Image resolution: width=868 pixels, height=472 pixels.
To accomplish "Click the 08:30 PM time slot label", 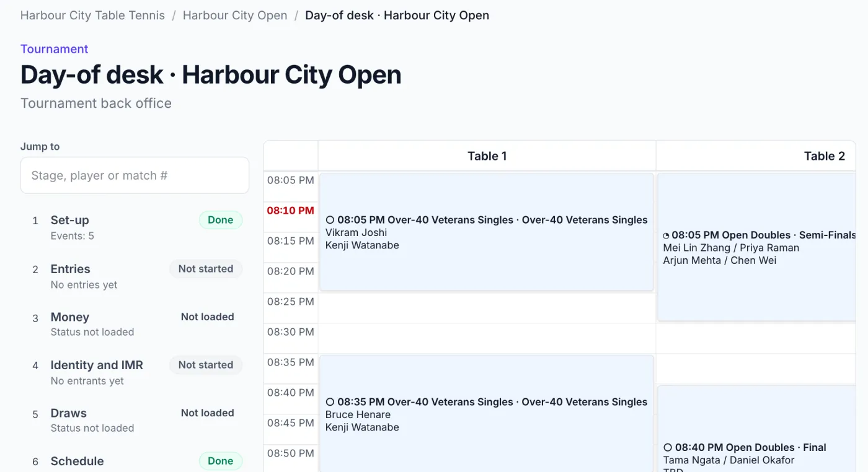I will pyautogui.click(x=291, y=332).
